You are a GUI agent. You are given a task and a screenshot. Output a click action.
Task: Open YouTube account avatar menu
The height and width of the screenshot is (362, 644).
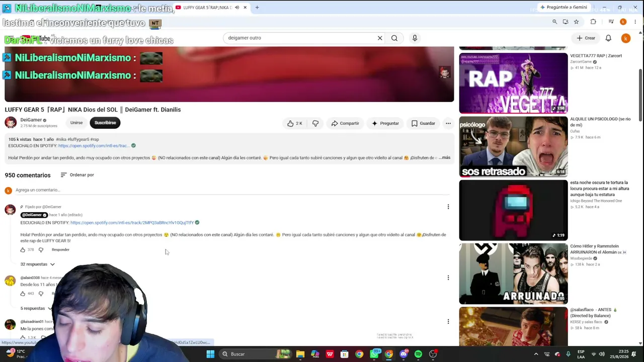click(x=626, y=38)
